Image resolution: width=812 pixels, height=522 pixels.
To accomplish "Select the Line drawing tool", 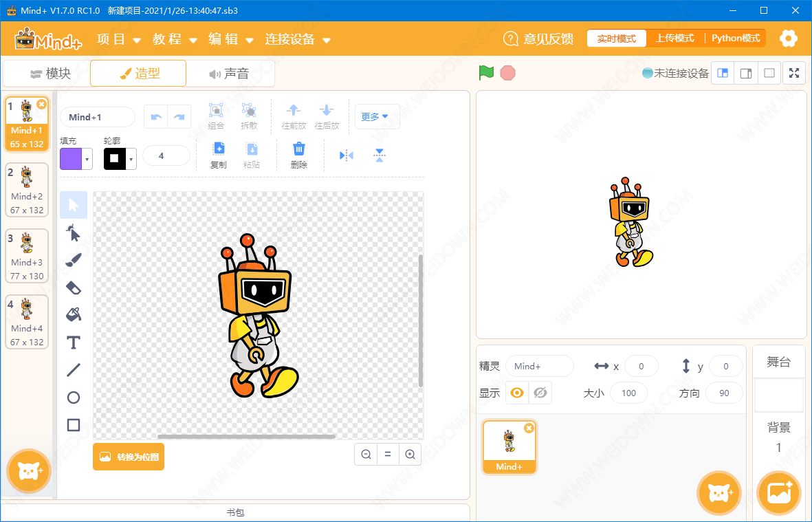I will click(x=74, y=370).
